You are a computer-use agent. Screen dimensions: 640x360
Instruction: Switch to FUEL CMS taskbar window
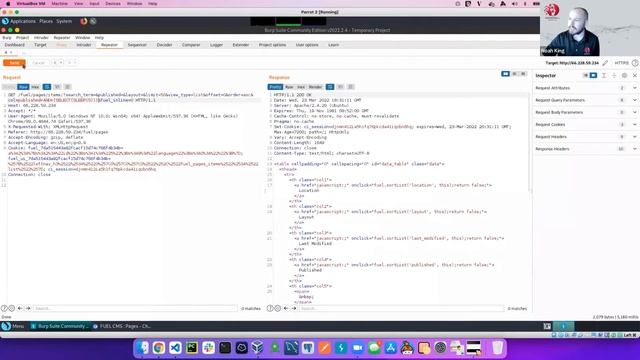pyautogui.click(x=122, y=326)
